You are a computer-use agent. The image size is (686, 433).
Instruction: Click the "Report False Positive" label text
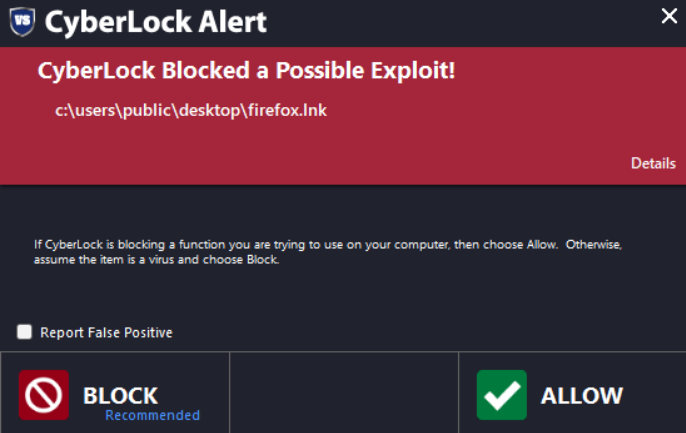click(106, 333)
